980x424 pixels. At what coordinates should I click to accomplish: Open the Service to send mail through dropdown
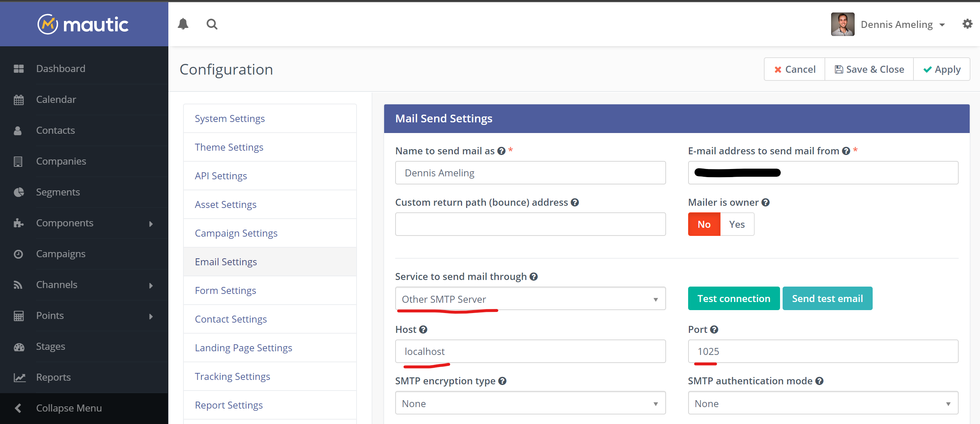(530, 299)
